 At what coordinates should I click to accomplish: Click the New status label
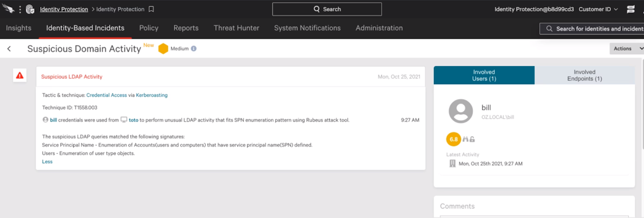(149, 45)
